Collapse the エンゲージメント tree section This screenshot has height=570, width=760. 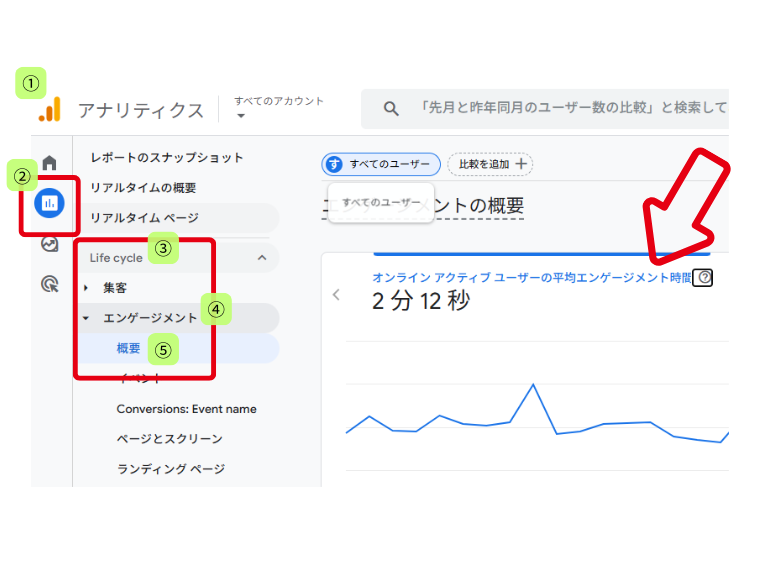click(87, 318)
